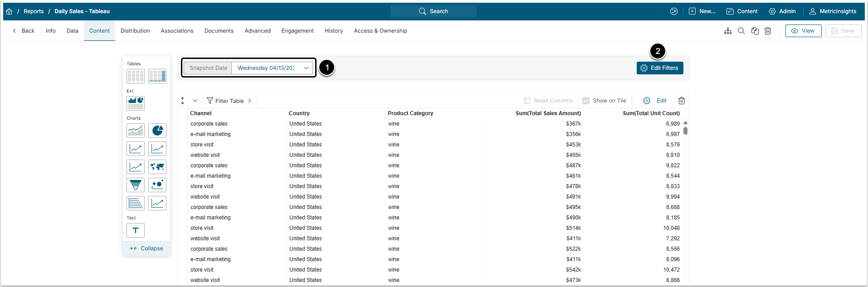Choose the funnel chart widget

click(x=136, y=185)
